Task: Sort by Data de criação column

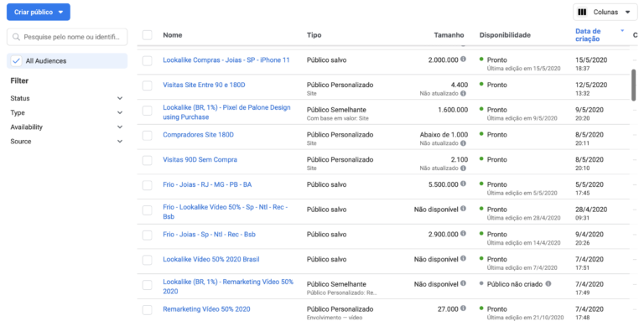Action: tap(588, 35)
